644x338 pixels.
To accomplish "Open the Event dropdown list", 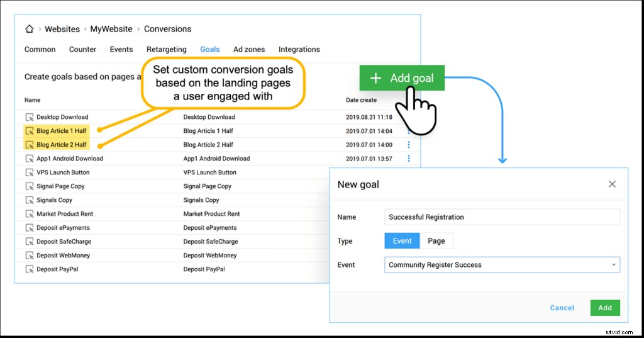I will pos(502,265).
